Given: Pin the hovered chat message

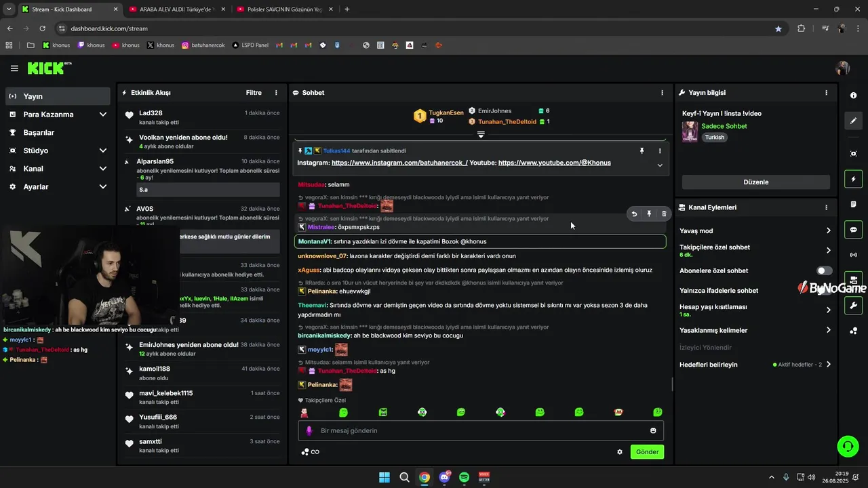Looking at the screenshot, I should (649, 213).
